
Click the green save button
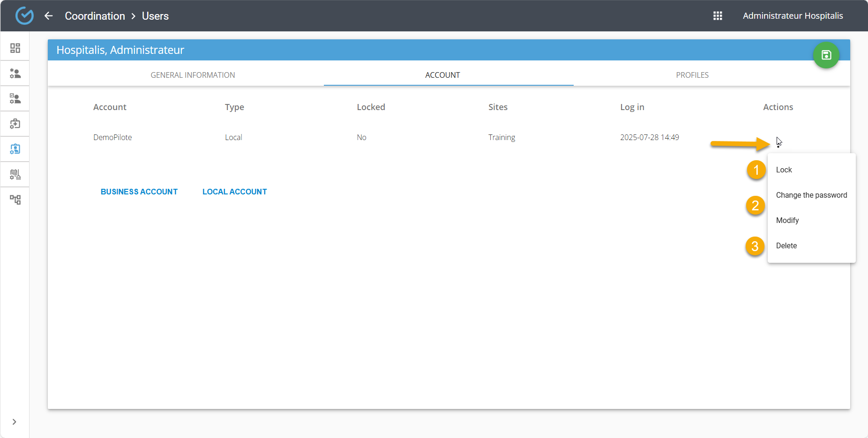pos(826,55)
